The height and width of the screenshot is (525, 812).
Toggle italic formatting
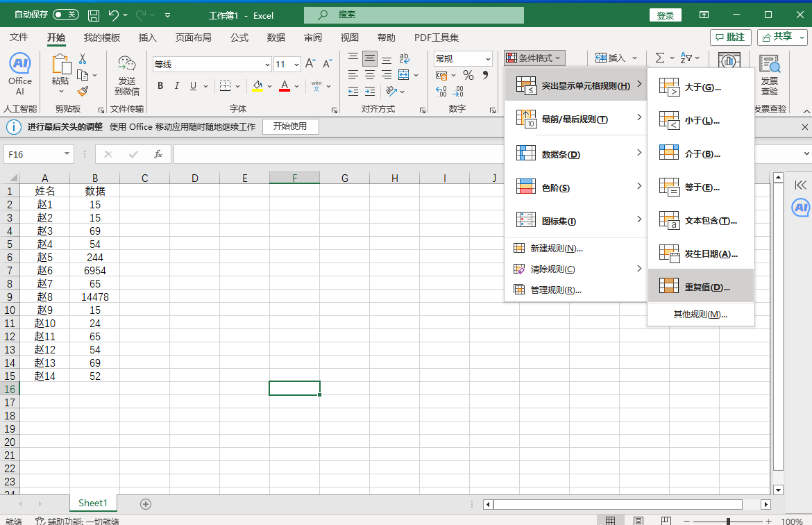tap(177, 86)
